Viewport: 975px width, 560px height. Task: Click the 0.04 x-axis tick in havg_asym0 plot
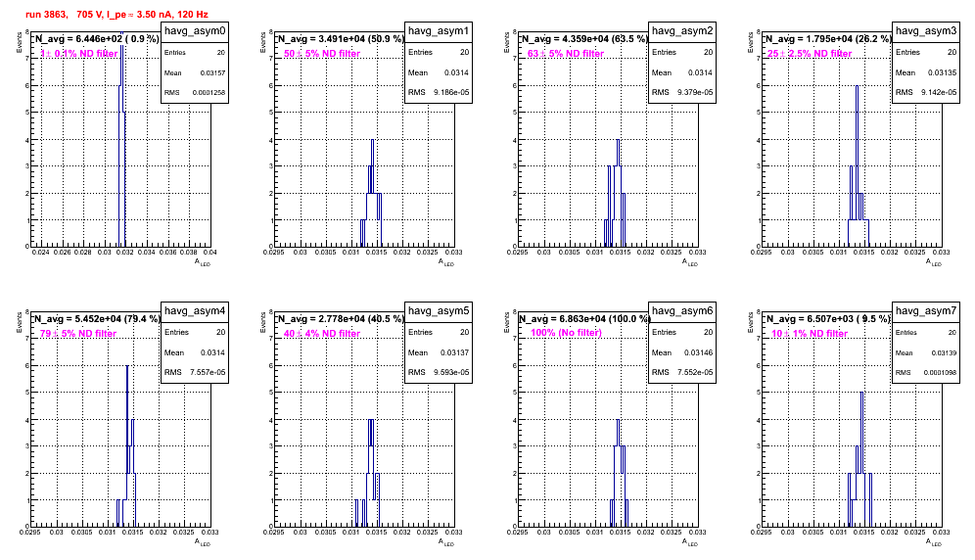click(209, 252)
